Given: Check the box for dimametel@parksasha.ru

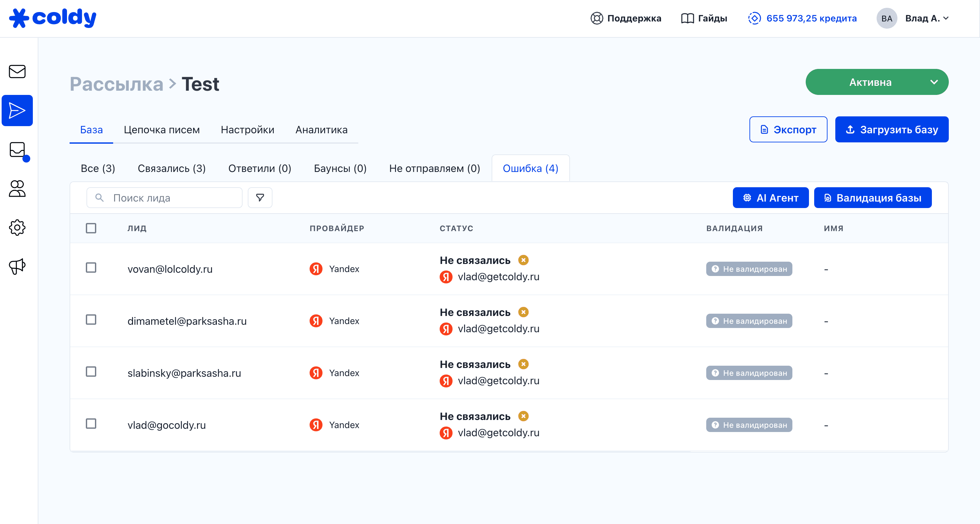Looking at the screenshot, I should 91,320.
